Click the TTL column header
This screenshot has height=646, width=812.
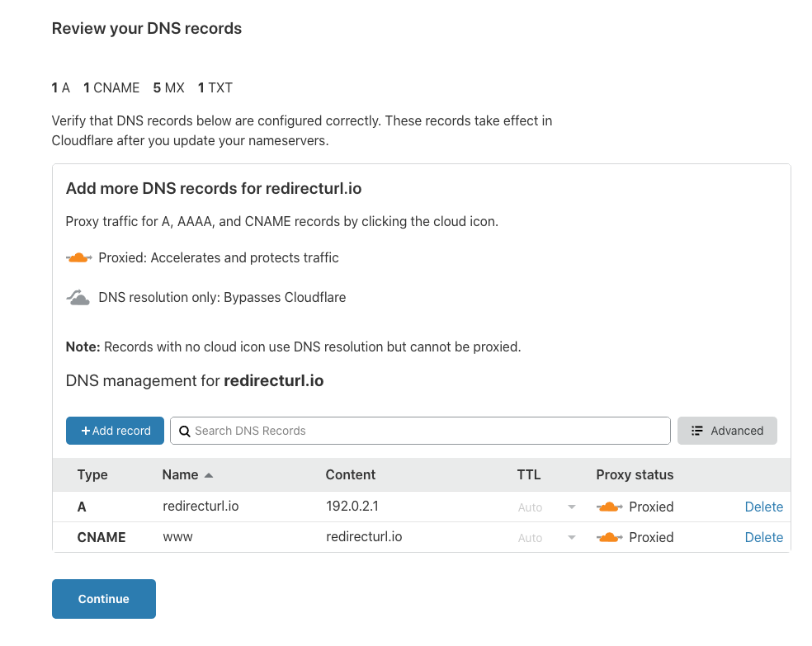[x=529, y=474]
